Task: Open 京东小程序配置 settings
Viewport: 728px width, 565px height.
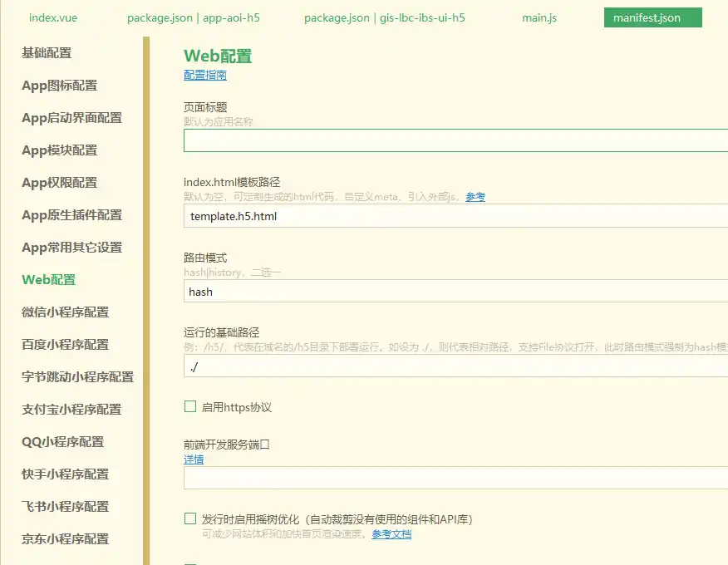Action: click(65, 539)
